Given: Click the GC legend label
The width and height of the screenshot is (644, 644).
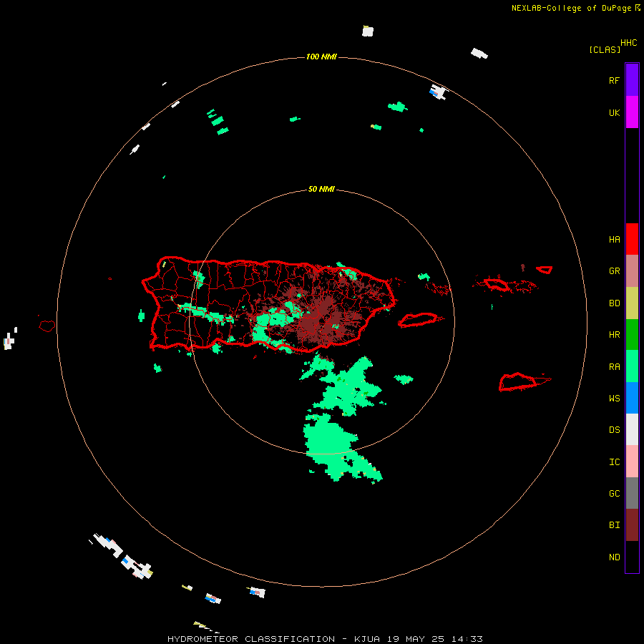Looking at the screenshot, I should tap(614, 494).
